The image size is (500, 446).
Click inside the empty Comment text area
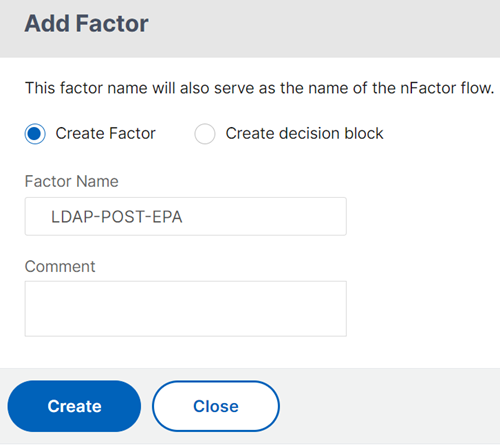186,309
